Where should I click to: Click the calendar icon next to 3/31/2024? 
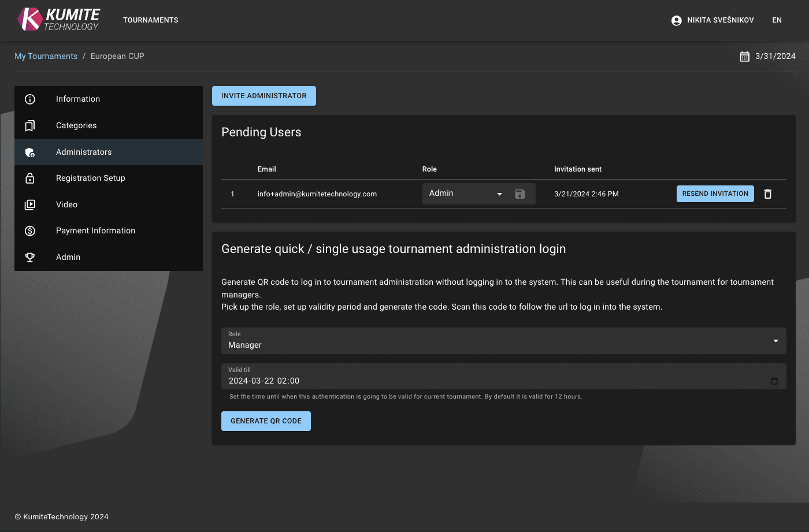click(x=744, y=57)
